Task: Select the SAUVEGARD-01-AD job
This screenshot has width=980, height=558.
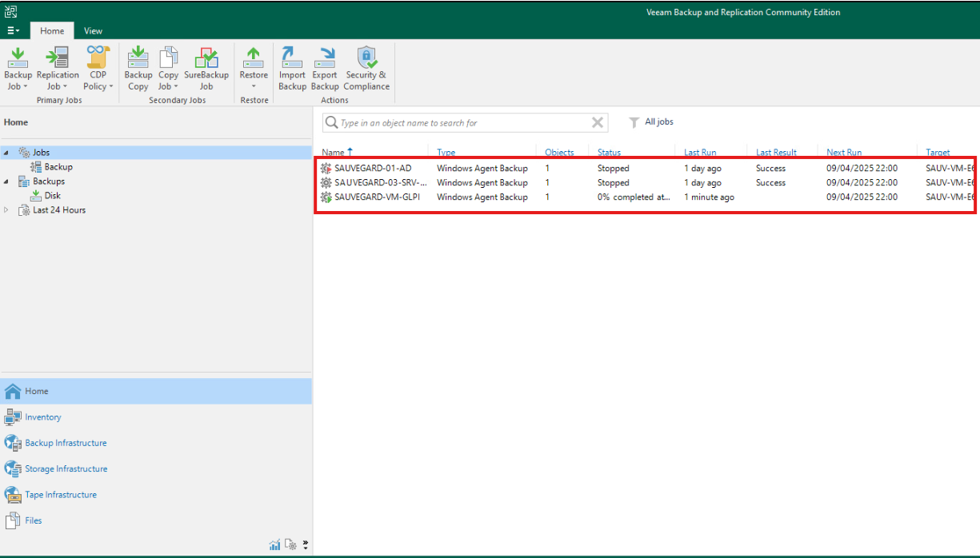Action: click(x=373, y=169)
